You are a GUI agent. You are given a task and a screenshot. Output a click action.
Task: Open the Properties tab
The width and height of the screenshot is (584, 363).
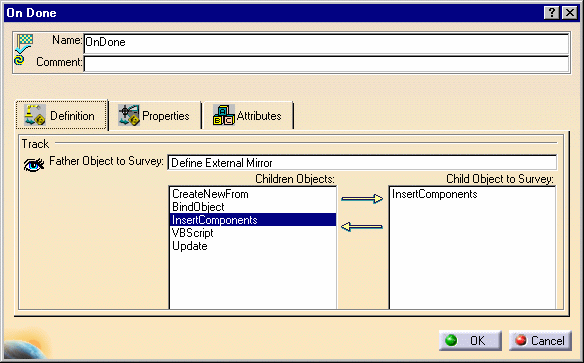tap(154, 115)
